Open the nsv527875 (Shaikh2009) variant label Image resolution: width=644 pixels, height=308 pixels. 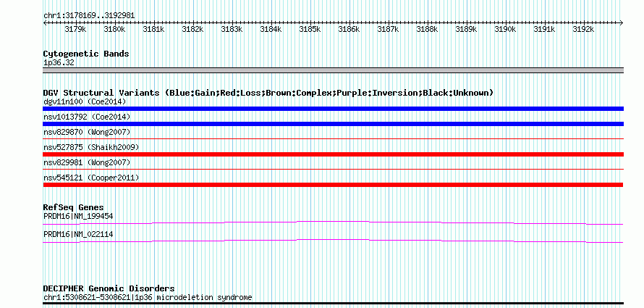coord(91,147)
